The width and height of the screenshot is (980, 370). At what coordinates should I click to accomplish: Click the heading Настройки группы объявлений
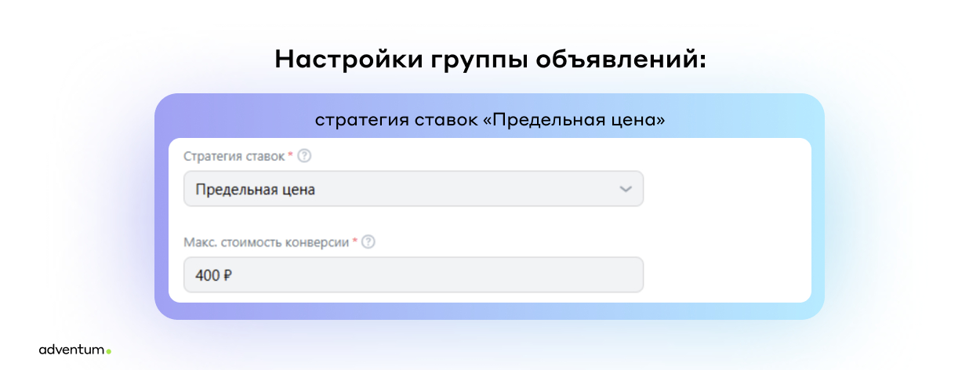tap(490, 60)
